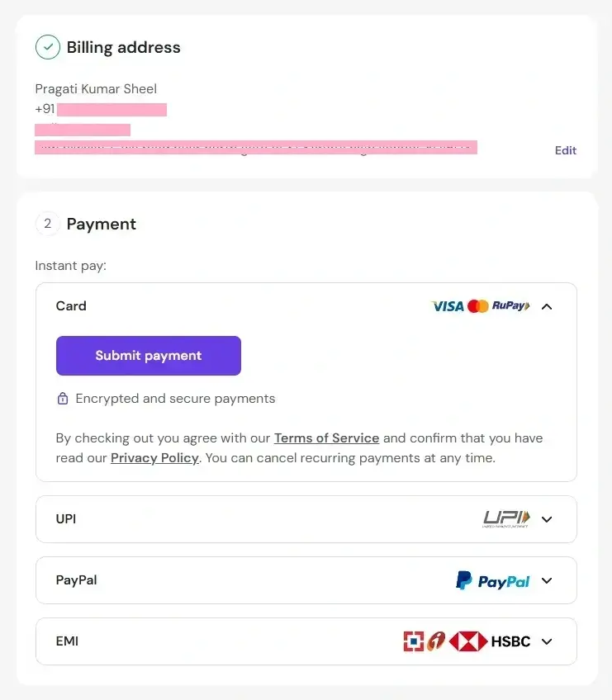Screen dimensions: 612x700
Task: Click the Mastercard icon beside VISA
Action: (479, 306)
